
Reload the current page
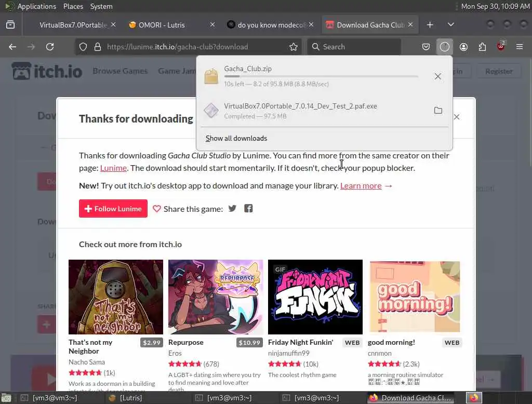coord(50,47)
